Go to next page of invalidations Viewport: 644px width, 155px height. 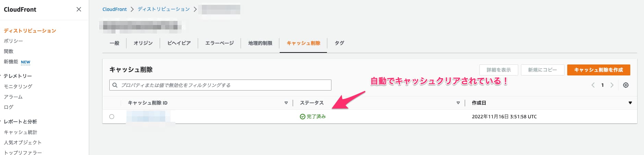[x=612, y=85]
